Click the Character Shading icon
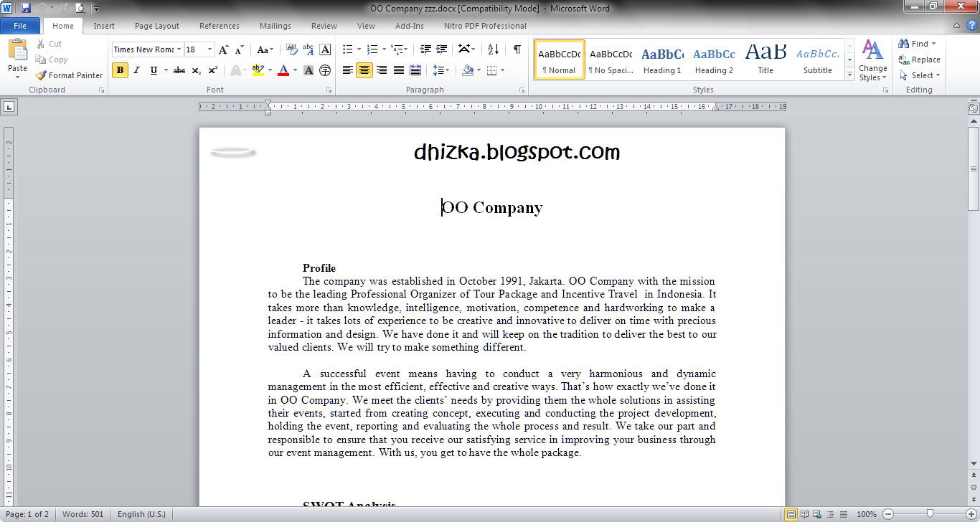Screen dimensions: 980x522 click(308, 70)
